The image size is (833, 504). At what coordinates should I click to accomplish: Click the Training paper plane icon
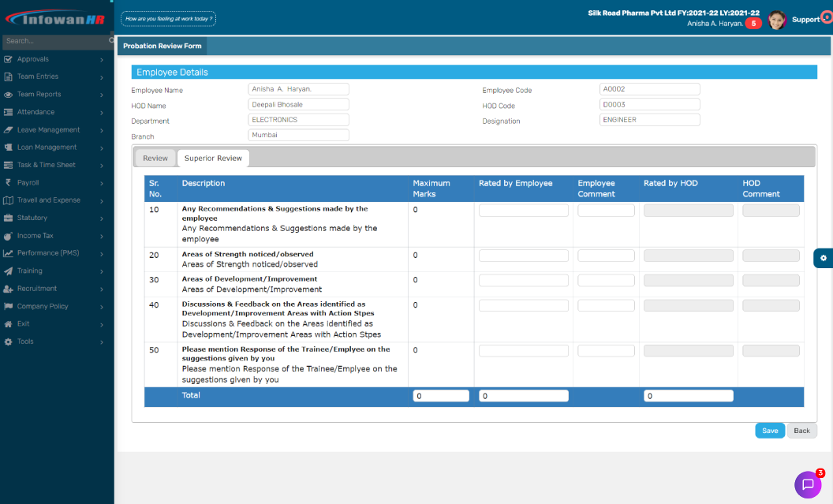(x=8, y=271)
